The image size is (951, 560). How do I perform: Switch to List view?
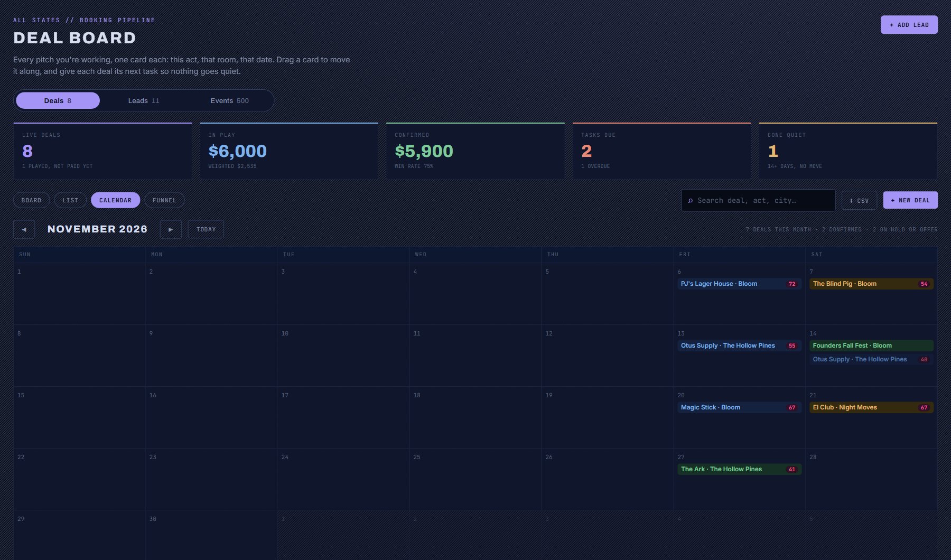70,200
